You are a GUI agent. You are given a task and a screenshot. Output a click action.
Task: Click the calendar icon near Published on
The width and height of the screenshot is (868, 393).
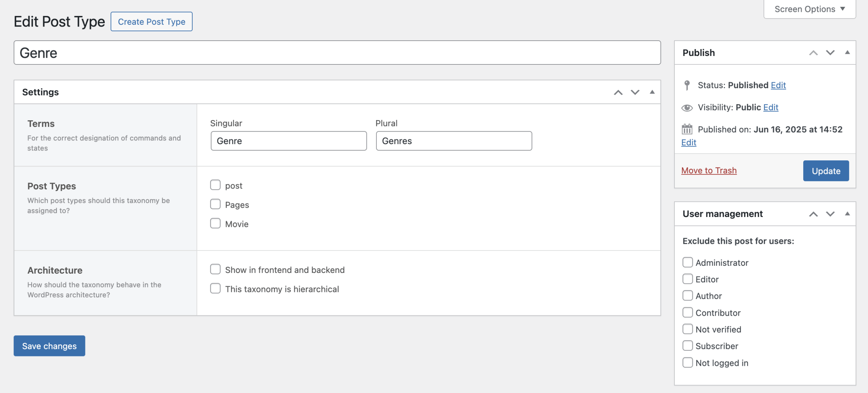[687, 129]
